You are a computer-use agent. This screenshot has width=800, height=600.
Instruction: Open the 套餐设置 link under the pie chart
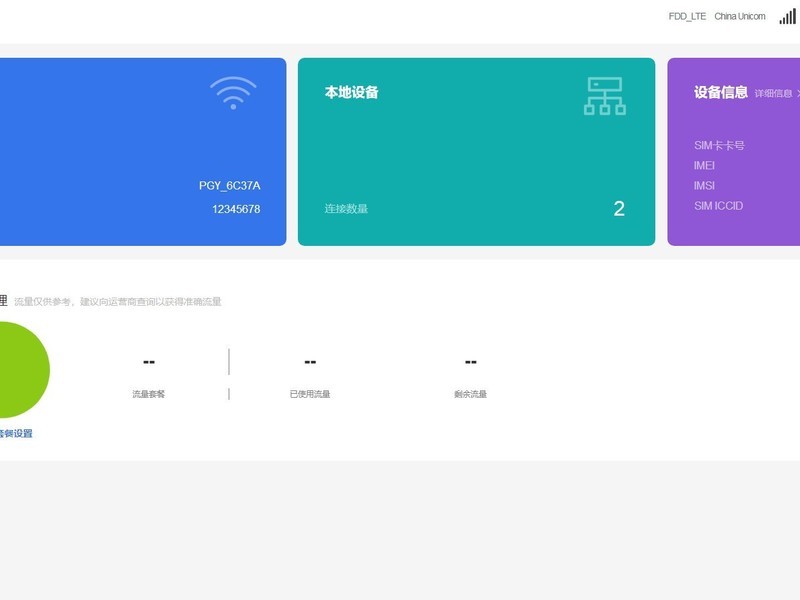[x=16, y=434]
